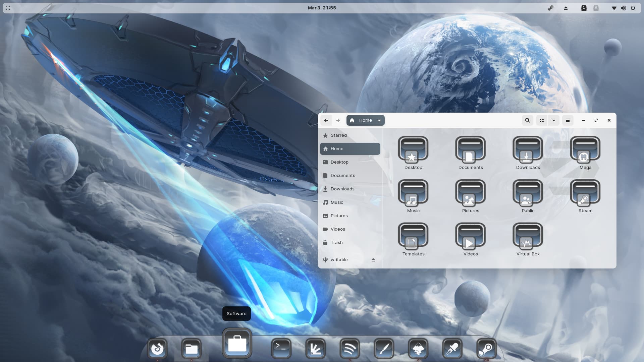This screenshot has height=362, width=644.
Task: Expand the Home path bar dropdown
Action: [x=379, y=120]
